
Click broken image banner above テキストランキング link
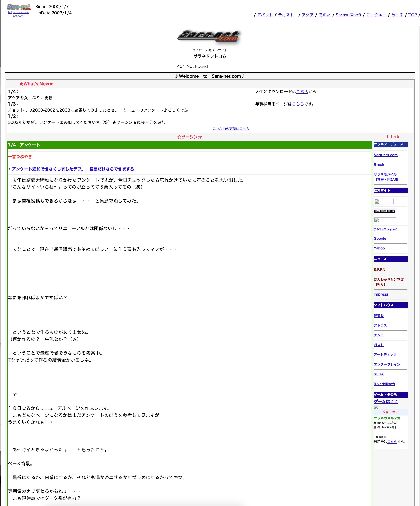click(x=385, y=220)
